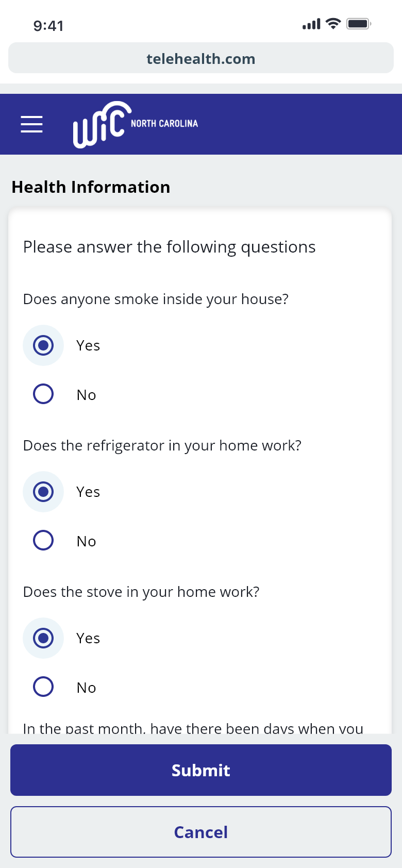402x868 pixels.
Task: Click the stove question text
Action: tap(141, 592)
